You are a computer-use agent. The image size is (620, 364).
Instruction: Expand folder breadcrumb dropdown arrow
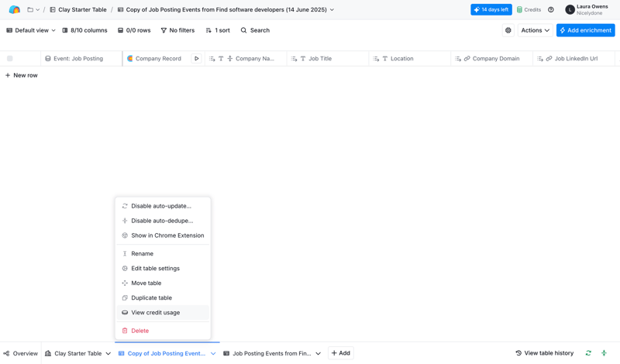tap(37, 9)
